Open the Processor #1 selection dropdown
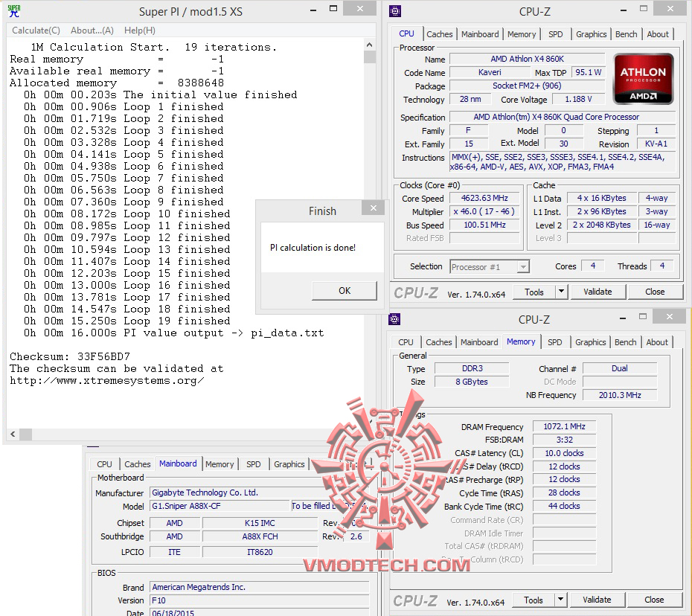The height and width of the screenshot is (616, 692). (x=490, y=267)
